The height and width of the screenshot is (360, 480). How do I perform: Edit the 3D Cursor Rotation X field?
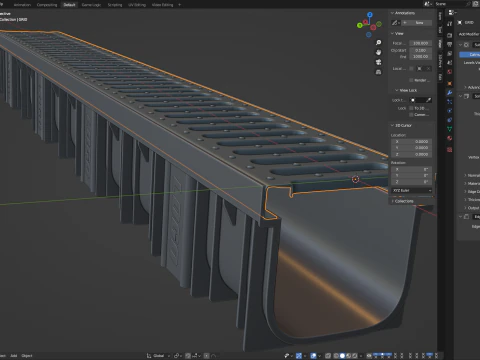412,169
